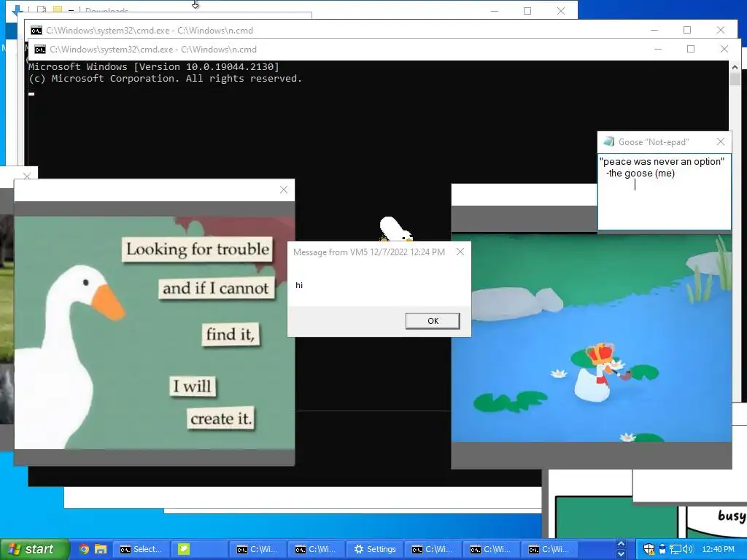Viewport: 747px width, 560px height.
Task: Switch to the Settings taskbar button
Action: pos(375,549)
